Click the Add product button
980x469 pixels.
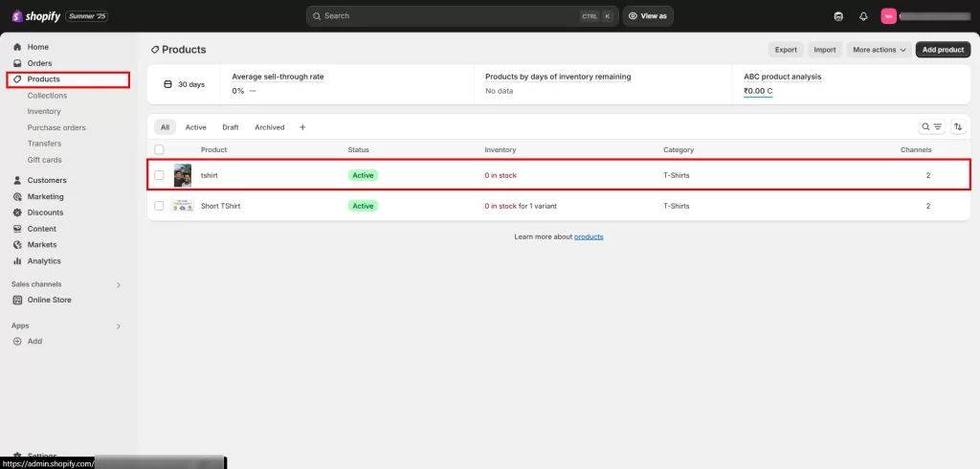tap(943, 50)
